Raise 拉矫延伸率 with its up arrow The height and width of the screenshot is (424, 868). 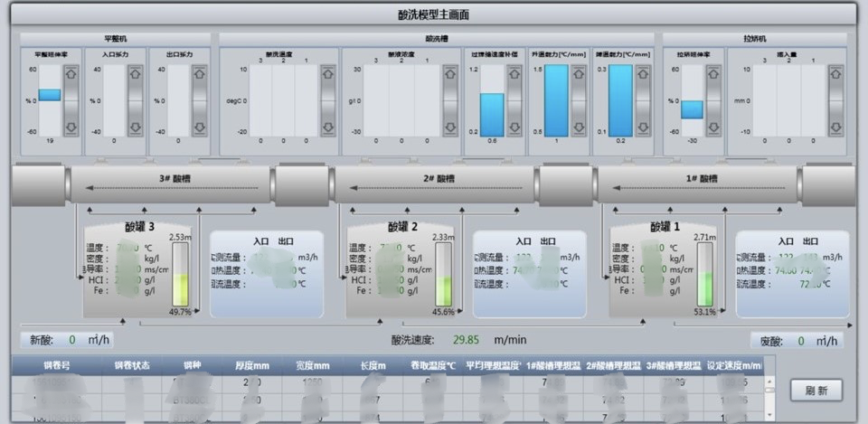(713, 73)
